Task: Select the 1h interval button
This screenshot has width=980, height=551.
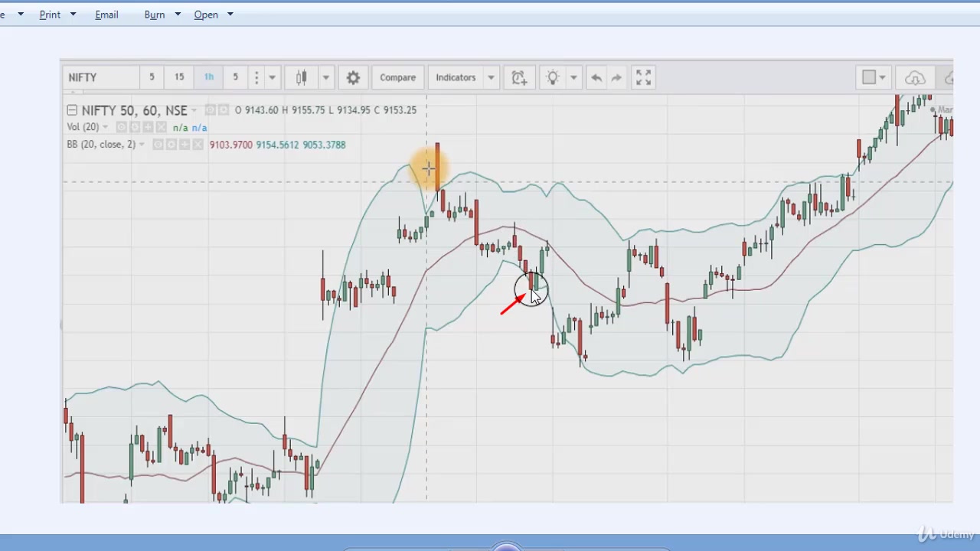Action: [x=209, y=77]
